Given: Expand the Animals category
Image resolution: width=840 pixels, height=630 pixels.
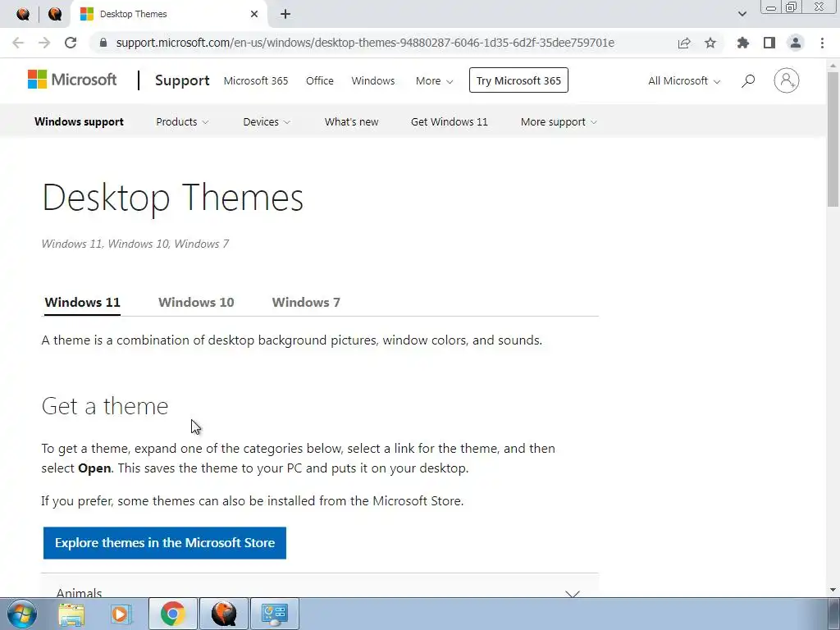Looking at the screenshot, I should (x=320, y=587).
